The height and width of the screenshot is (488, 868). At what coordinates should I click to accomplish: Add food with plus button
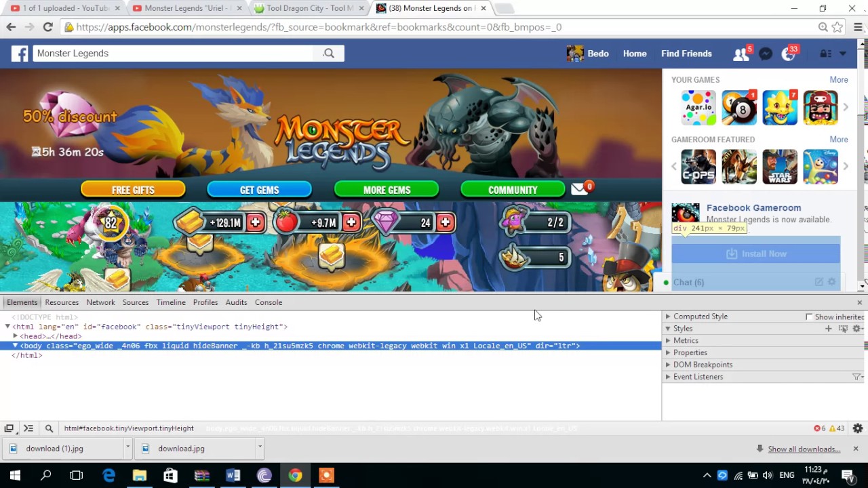[351, 222]
